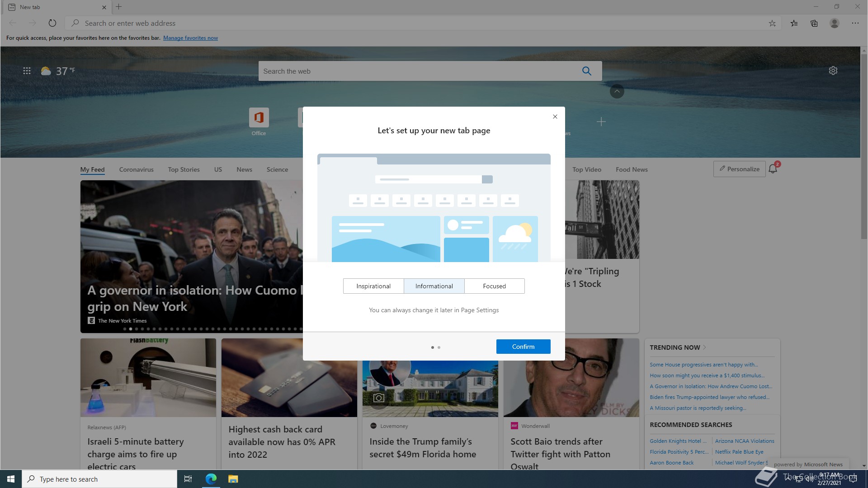Open Biden fires Trump-appointed lawyer link

[709, 397]
